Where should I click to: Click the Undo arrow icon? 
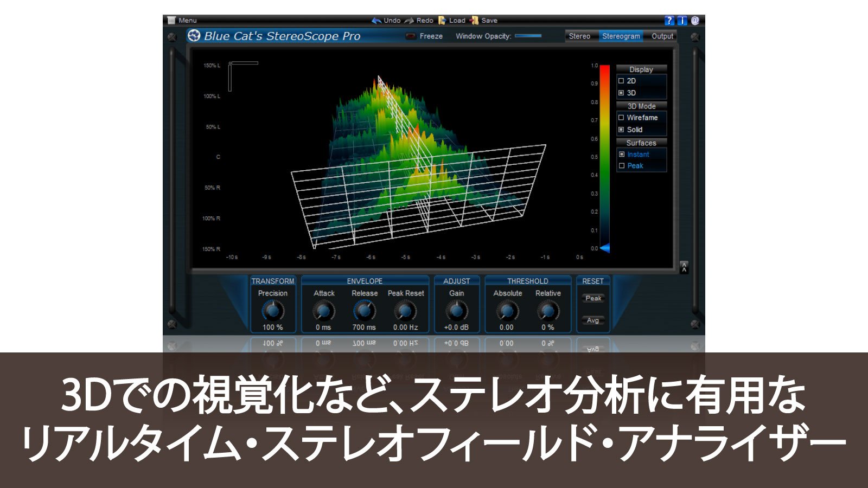pyautogui.click(x=376, y=21)
